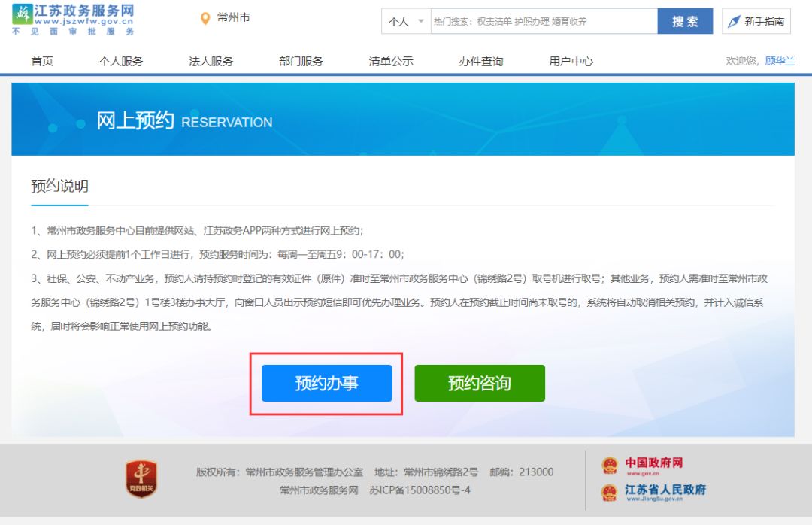Viewport: 812px width, 525px height.
Task: Focus the 热门搜索 search input field
Action: [543, 22]
